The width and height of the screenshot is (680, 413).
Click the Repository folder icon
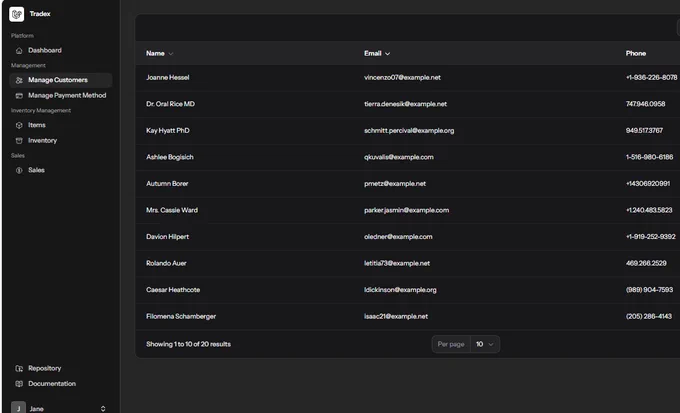coord(19,368)
